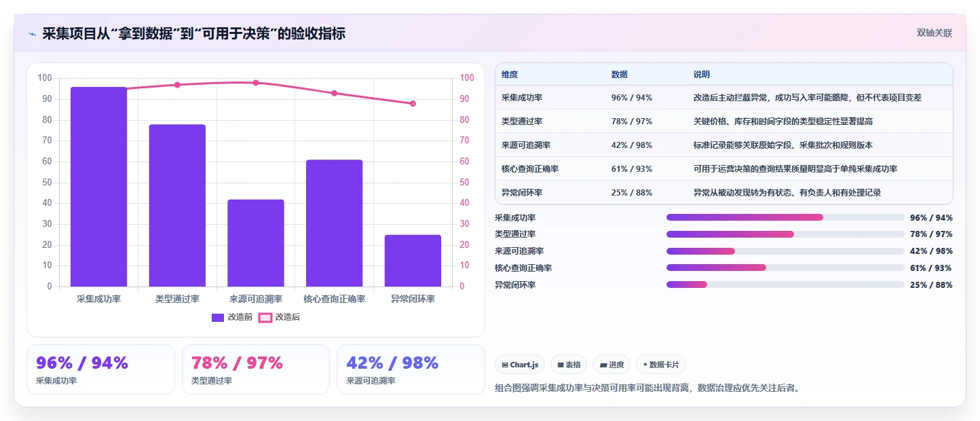Click the 异常闭环率 progress bar
This screenshot has height=421, width=980.
785,285
